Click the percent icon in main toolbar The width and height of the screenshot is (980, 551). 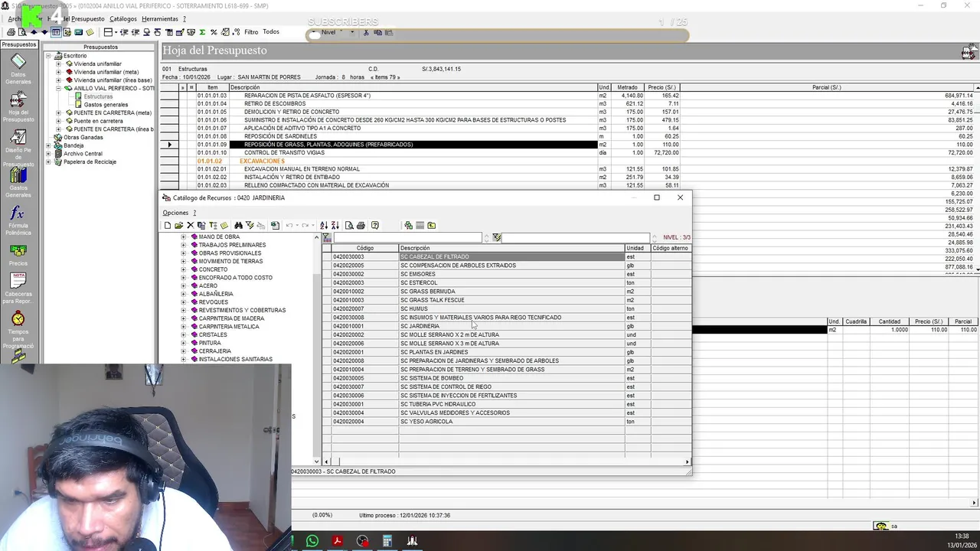tap(214, 32)
